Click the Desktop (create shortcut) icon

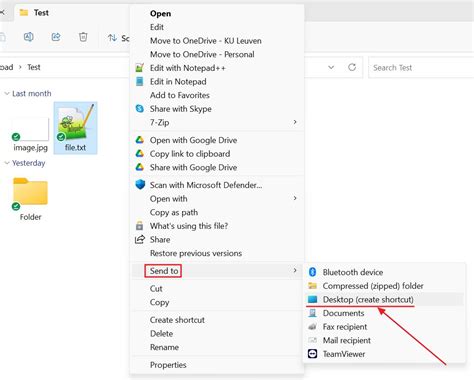(x=312, y=299)
